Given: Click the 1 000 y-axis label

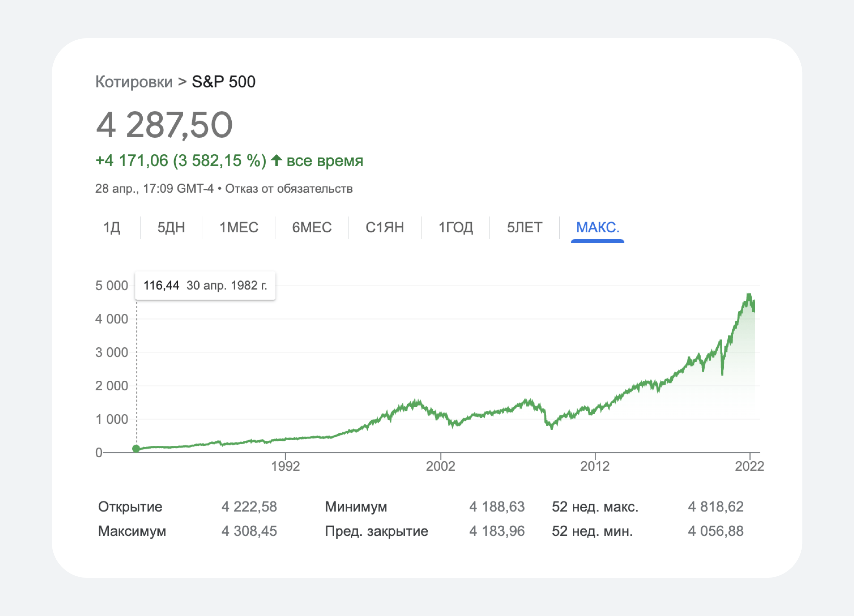Looking at the screenshot, I should tap(112, 419).
